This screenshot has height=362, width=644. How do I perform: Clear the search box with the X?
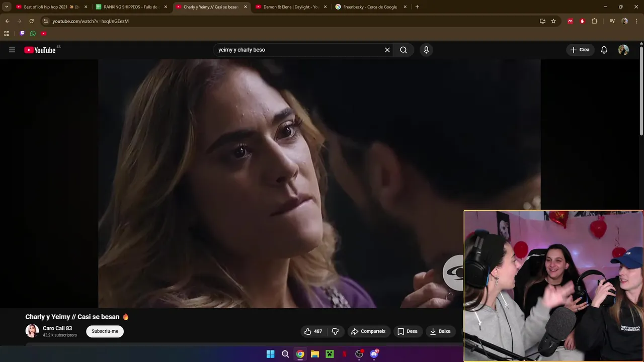click(387, 50)
